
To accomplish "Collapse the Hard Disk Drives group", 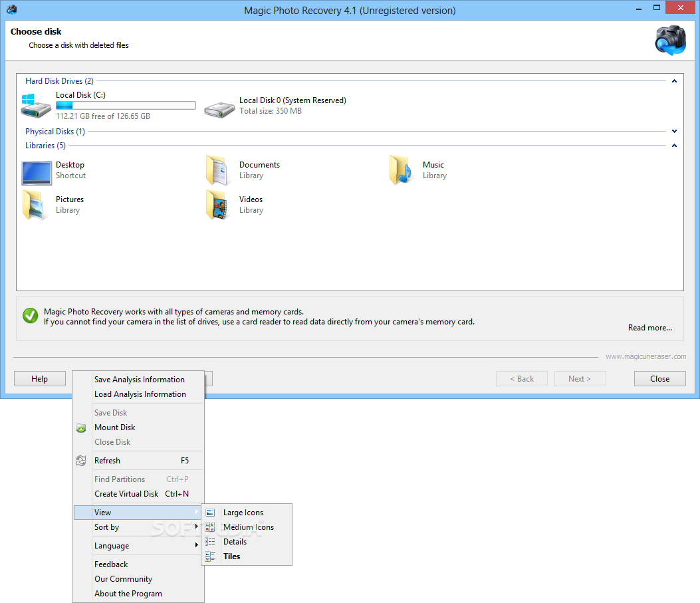I will 674,81.
